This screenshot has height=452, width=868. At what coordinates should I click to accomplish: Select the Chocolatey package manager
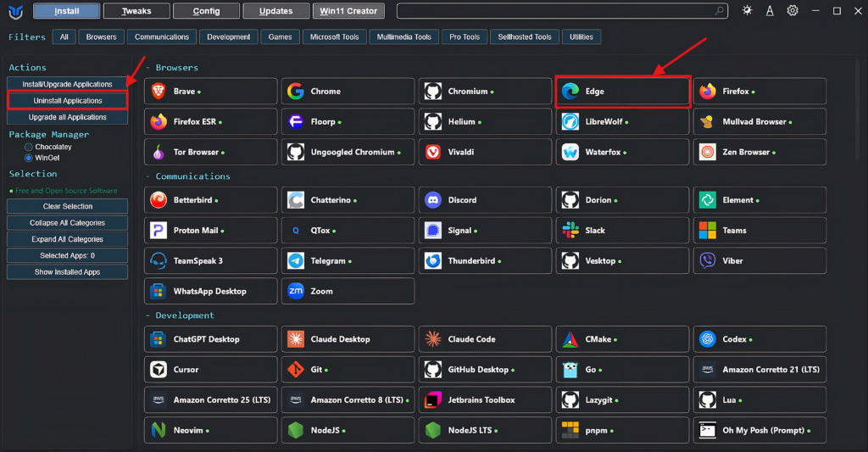tap(29, 147)
